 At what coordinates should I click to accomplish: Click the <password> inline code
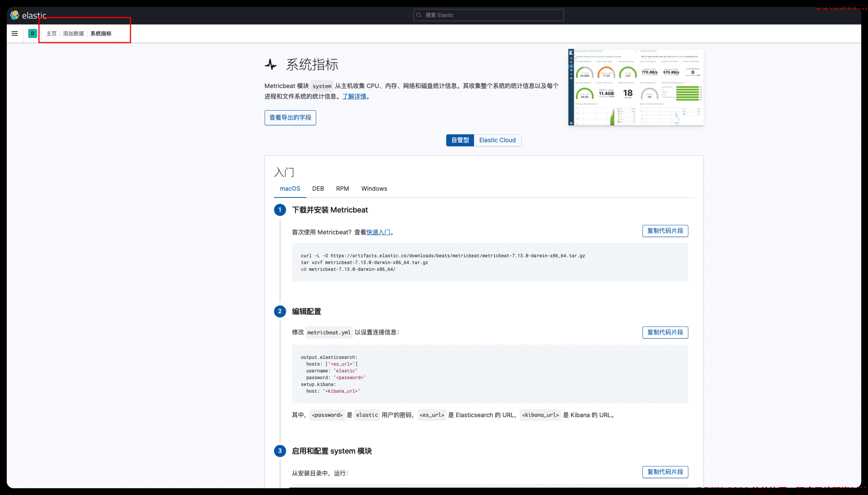(327, 415)
